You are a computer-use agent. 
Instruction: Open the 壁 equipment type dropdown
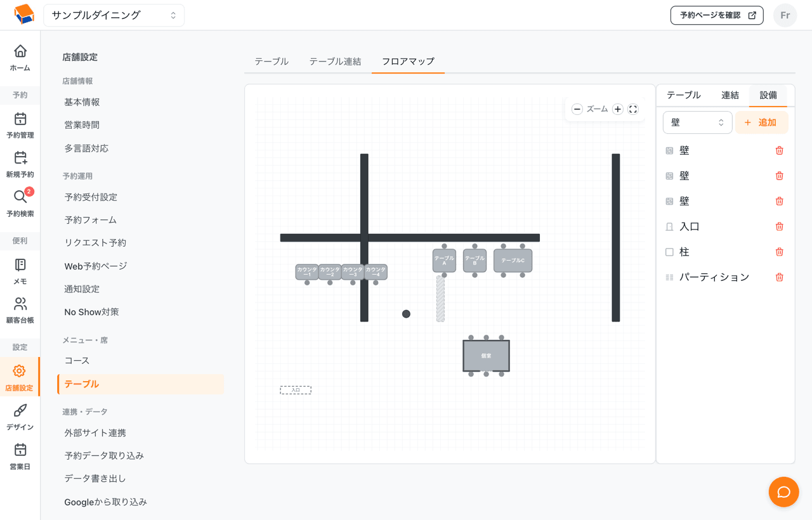tap(697, 122)
